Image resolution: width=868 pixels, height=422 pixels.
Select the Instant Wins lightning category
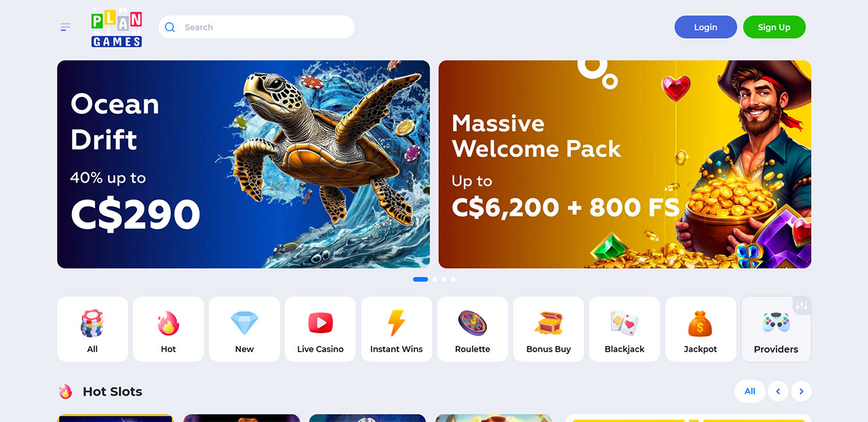click(396, 329)
